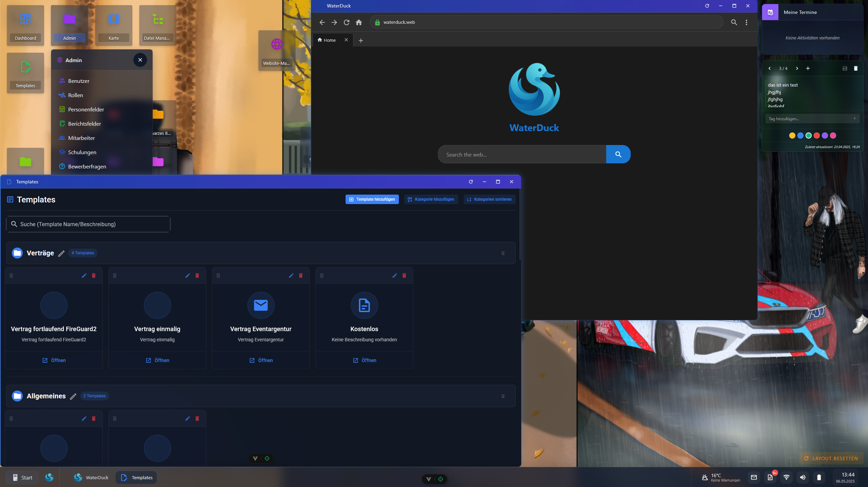Edit the Vertrag Eventargentur template
This screenshot has width=868, height=487.
(x=291, y=275)
